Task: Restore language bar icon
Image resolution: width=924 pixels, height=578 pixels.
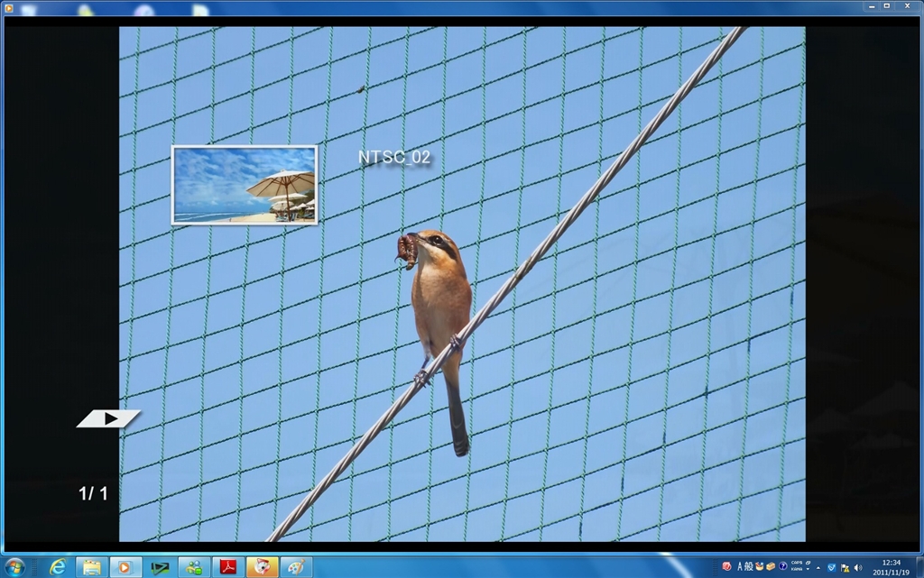Action: pyautogui.click(x=808, y=563)
